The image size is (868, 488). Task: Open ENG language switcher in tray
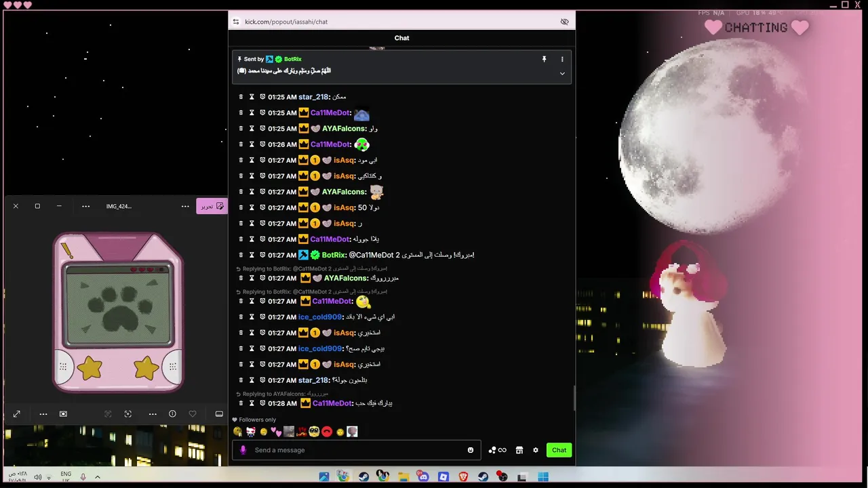click(x=66, y=476)
